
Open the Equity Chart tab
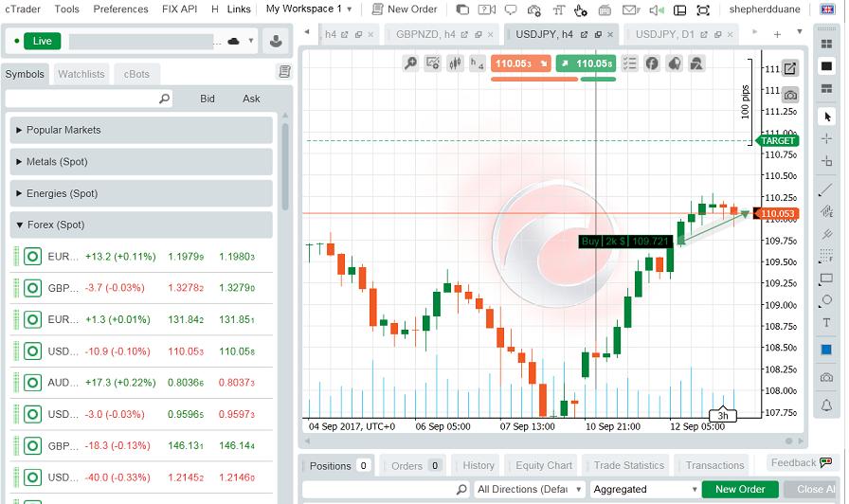pos(543,465)
